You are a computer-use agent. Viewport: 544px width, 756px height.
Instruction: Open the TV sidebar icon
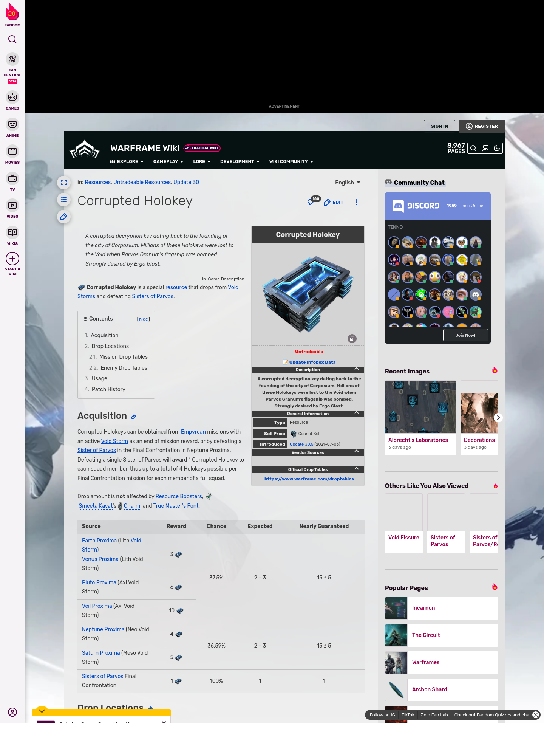pyautogui.click(x=12, y=178)
